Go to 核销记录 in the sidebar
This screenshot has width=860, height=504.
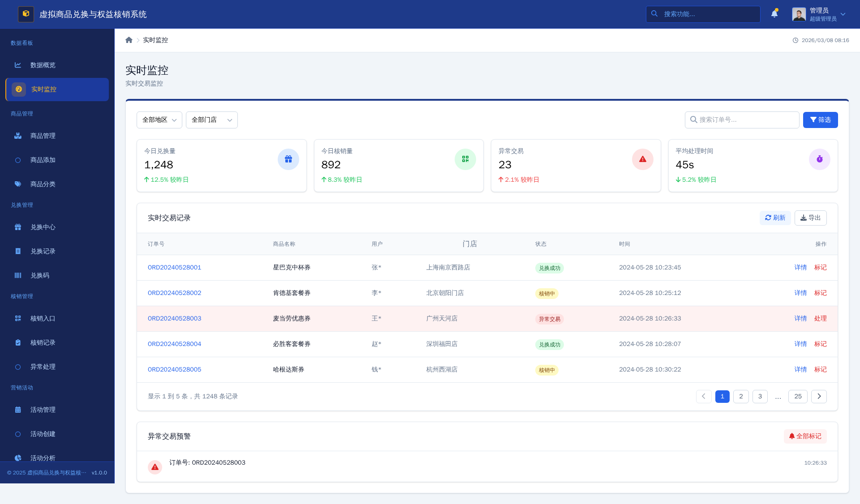click(43, 342)
